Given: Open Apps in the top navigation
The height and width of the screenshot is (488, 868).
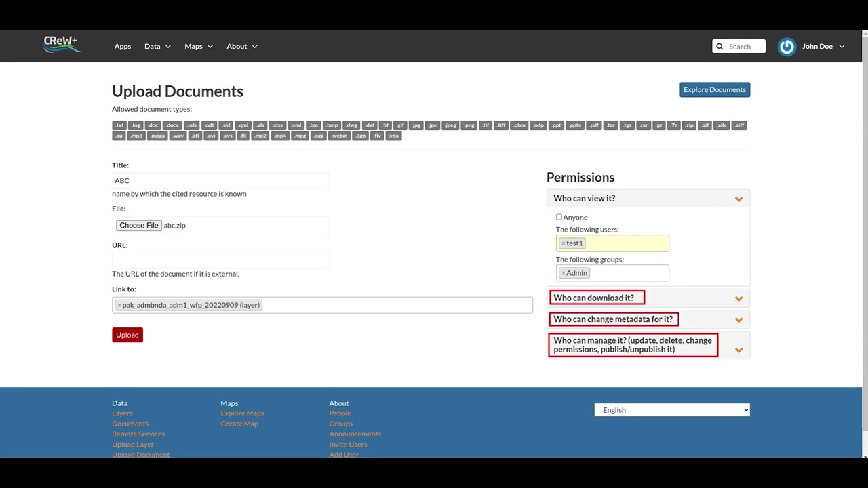Looking at the screenshot, I should 123,46.
